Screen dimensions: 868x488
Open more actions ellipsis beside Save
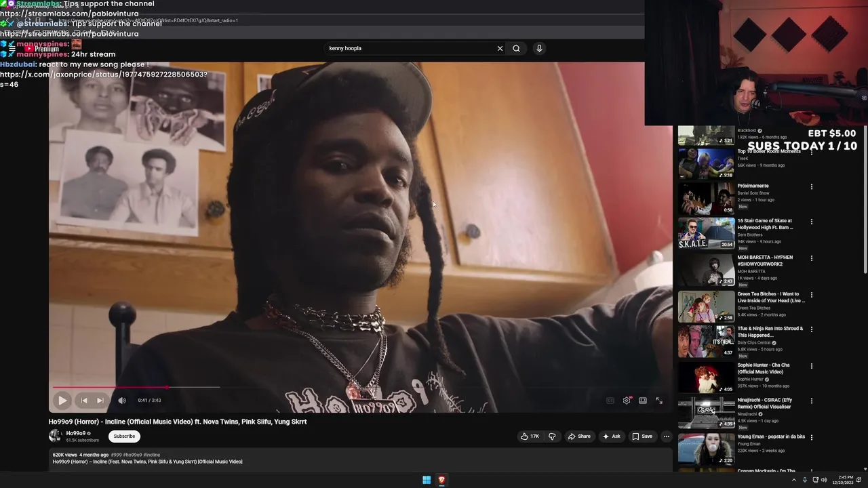666,436
